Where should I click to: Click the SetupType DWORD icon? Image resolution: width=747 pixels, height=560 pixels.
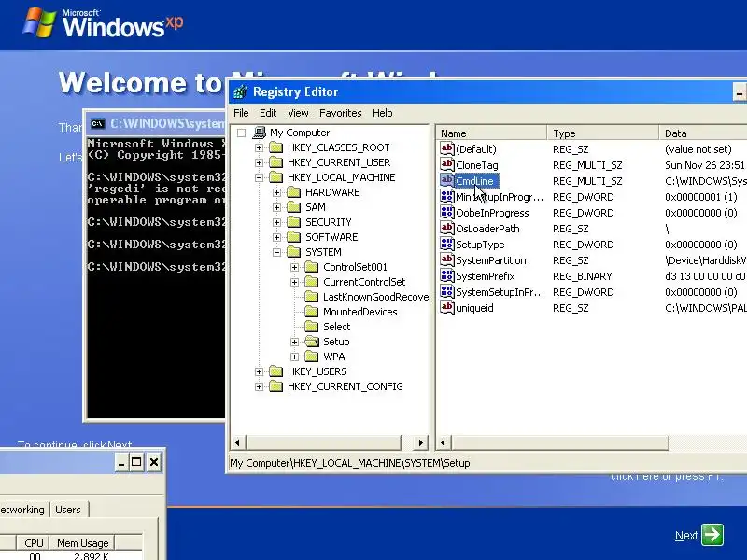click(x=447, y=244)
